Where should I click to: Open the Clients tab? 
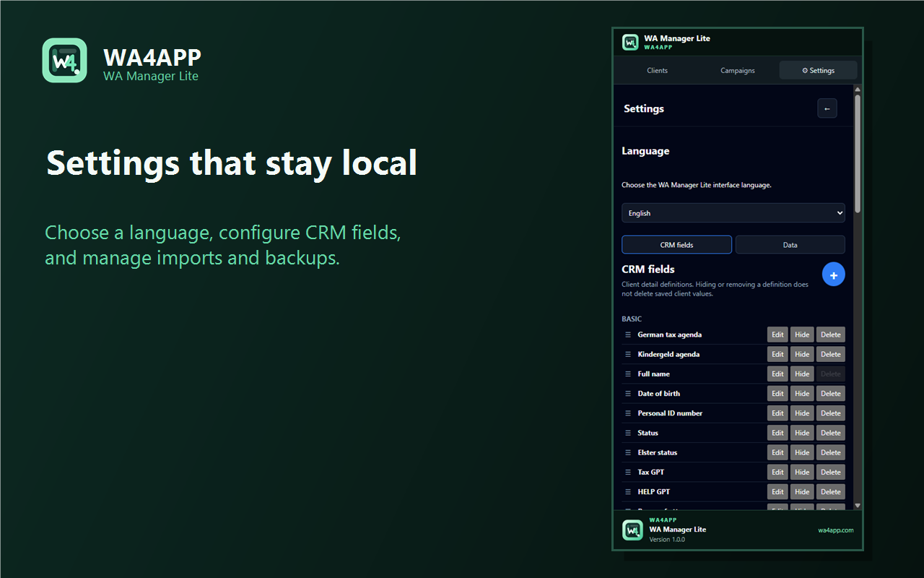(658, 70)
